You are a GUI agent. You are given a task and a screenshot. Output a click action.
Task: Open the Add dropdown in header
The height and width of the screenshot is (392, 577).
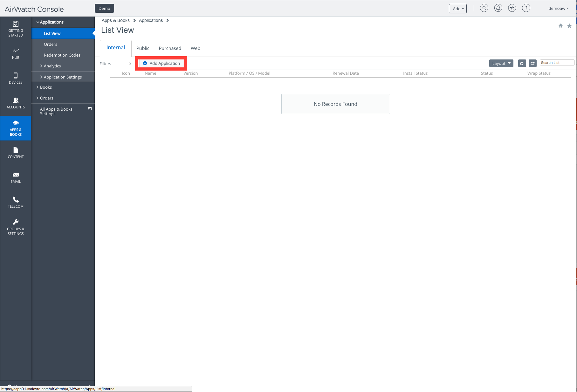(458, 9)
